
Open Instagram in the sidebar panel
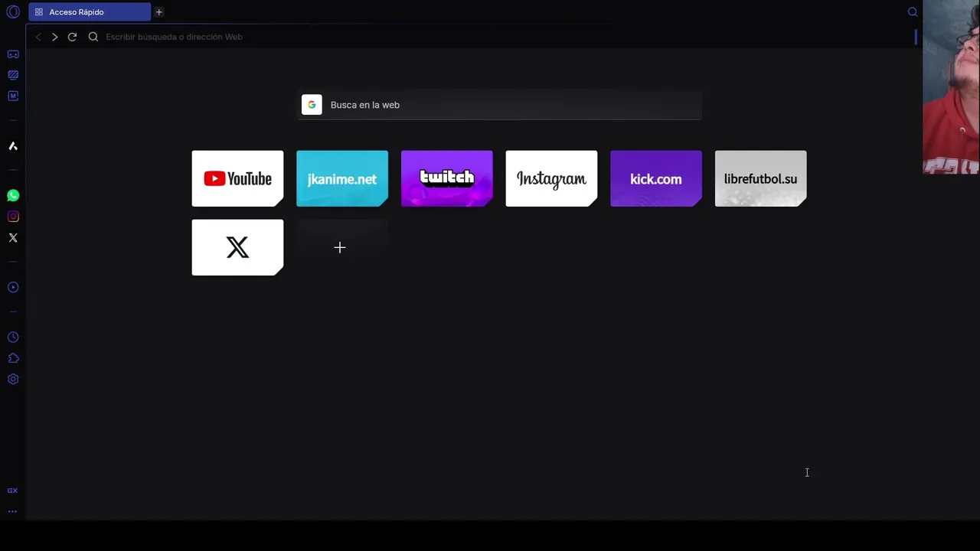13,217
